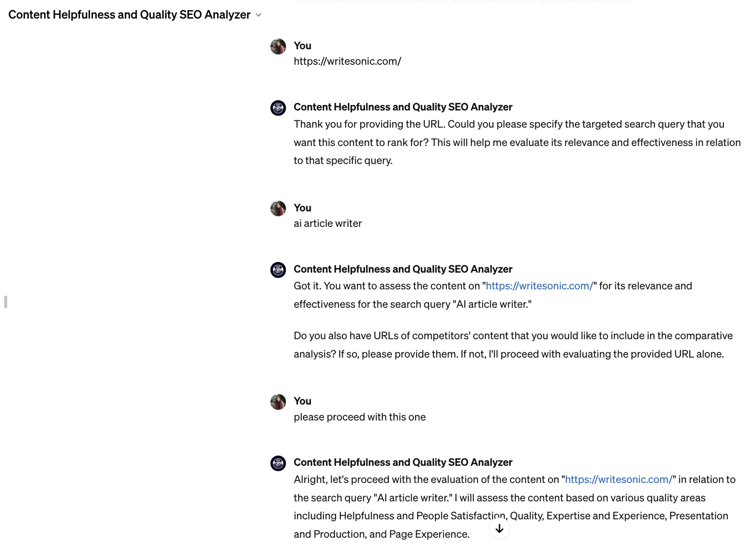Jump to bottom with the down-arrow button
This screenshot has width=756, height=545.
click(499, 528)
